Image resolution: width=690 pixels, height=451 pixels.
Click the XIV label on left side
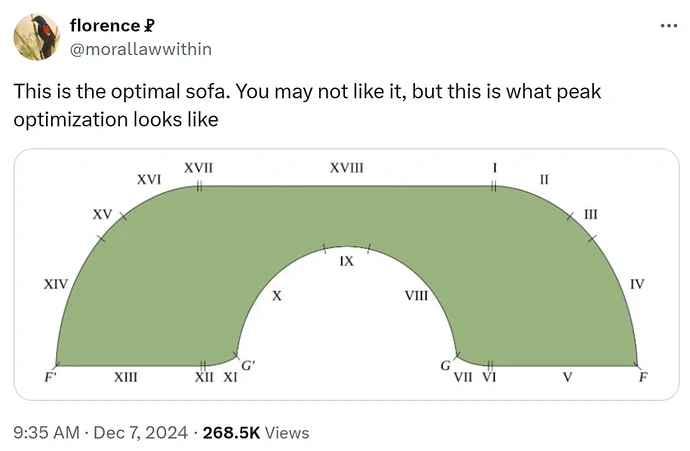56,284
